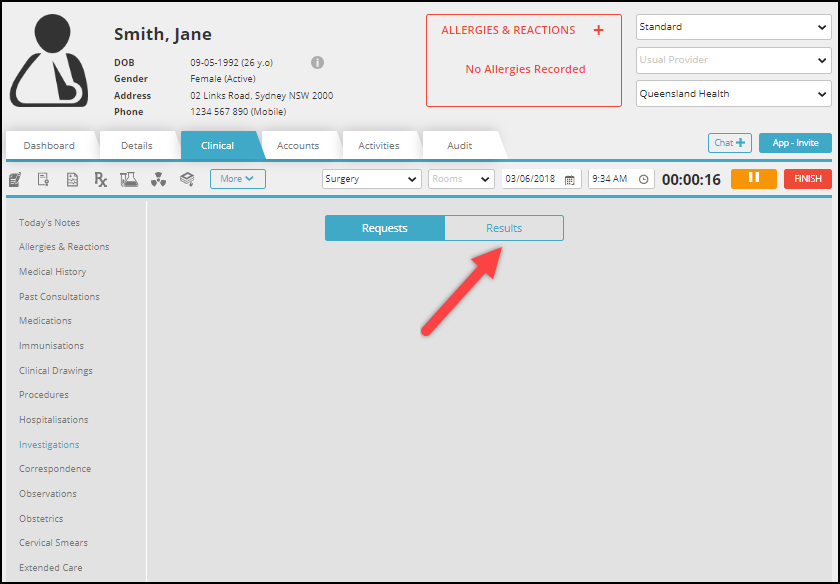Open the Standard dropdown
This screenshot has height=584, width=840.
point(733,27)
